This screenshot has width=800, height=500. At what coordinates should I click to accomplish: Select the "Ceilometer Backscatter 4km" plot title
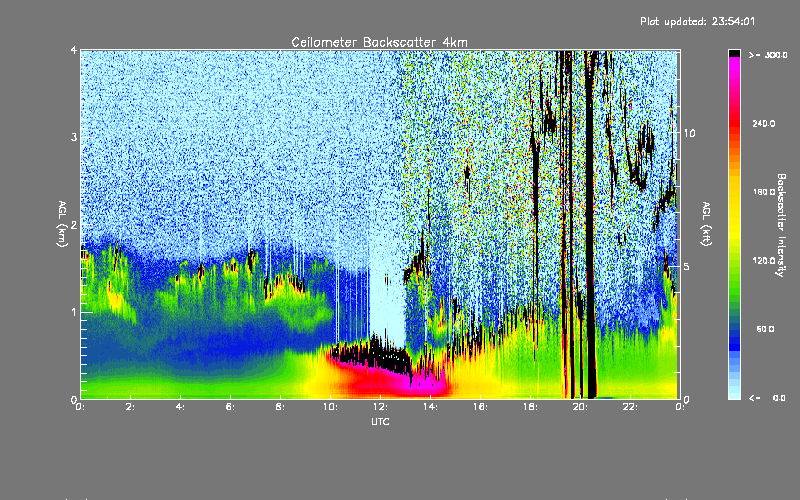[x=379, y=42]
